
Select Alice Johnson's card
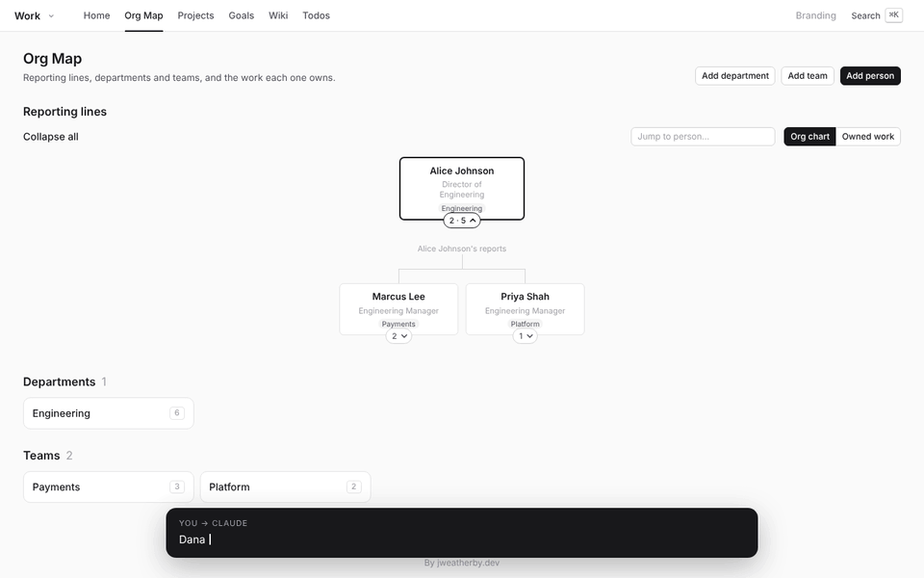click(x=462, y=188)
